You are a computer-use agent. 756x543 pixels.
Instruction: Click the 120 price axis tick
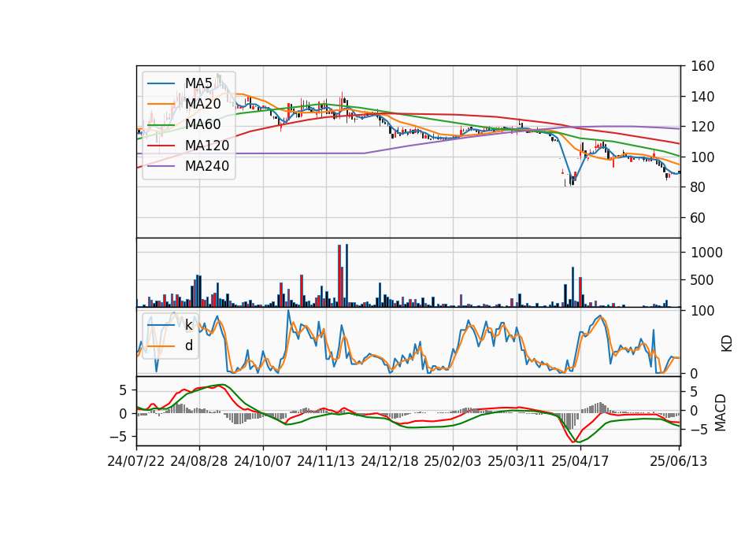click(x=702, y=127)
